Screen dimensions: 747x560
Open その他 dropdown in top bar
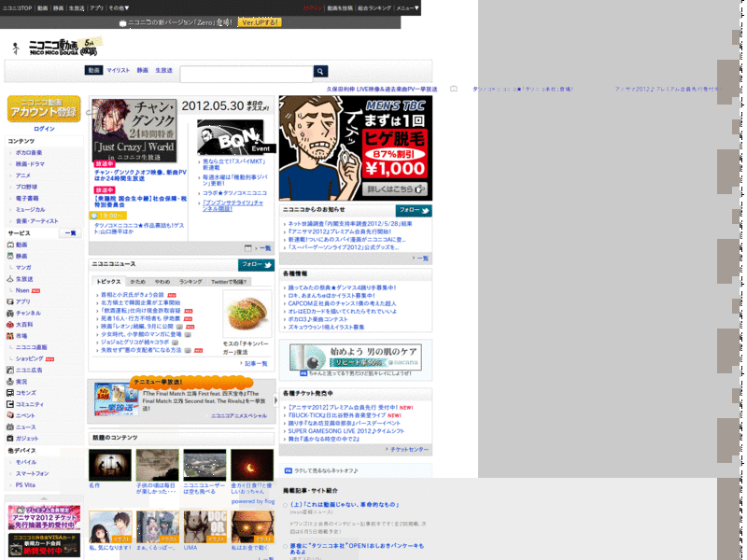point(119,8)
